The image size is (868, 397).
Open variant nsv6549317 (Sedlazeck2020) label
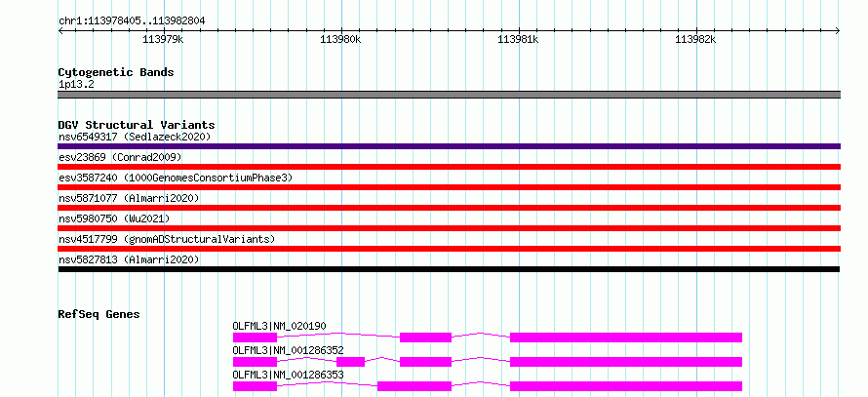pyautogui.click(x=135, y=137)
